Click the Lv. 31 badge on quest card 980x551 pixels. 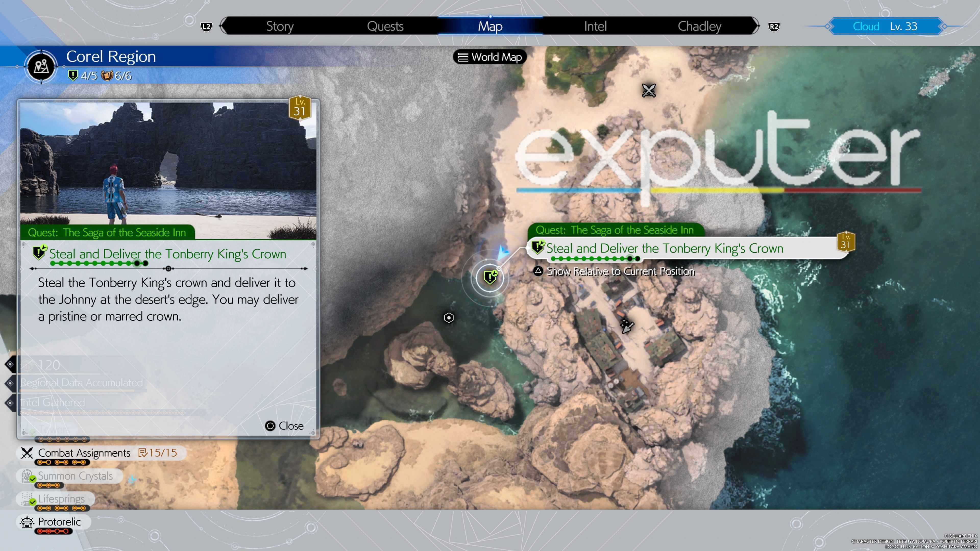coord(300,108)
